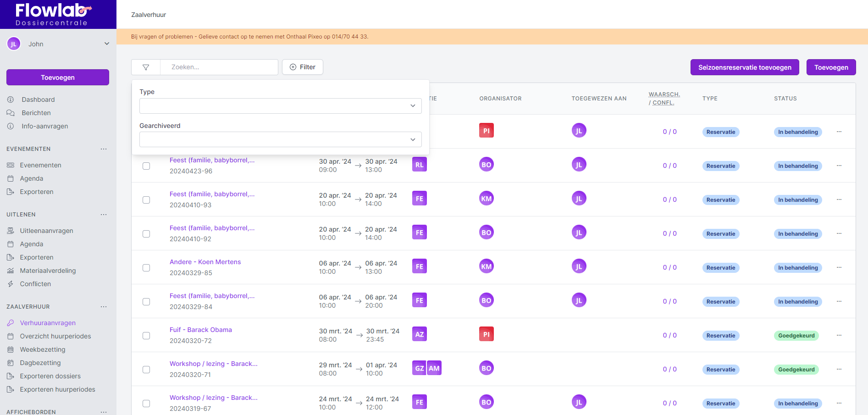
Task: Click the Dashboard icon in sidebar
Action: pos(11,100)
